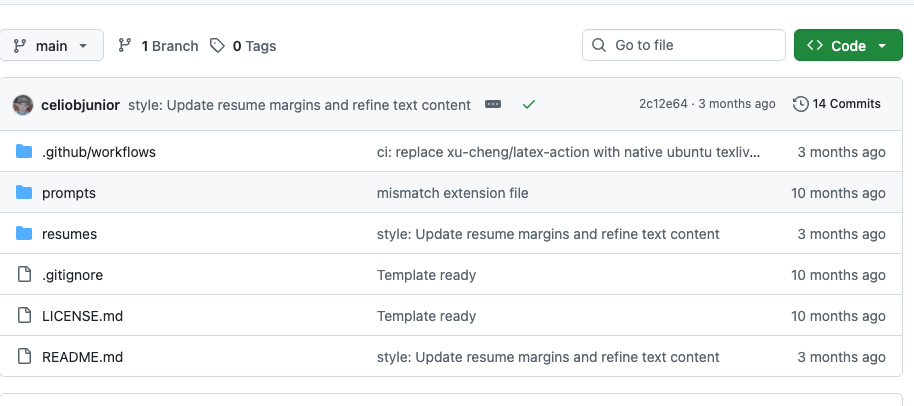The width and height of the screenshot is (914, 406).
Task: Click 10 months ago in prompts row
Action: coord(838,193)
